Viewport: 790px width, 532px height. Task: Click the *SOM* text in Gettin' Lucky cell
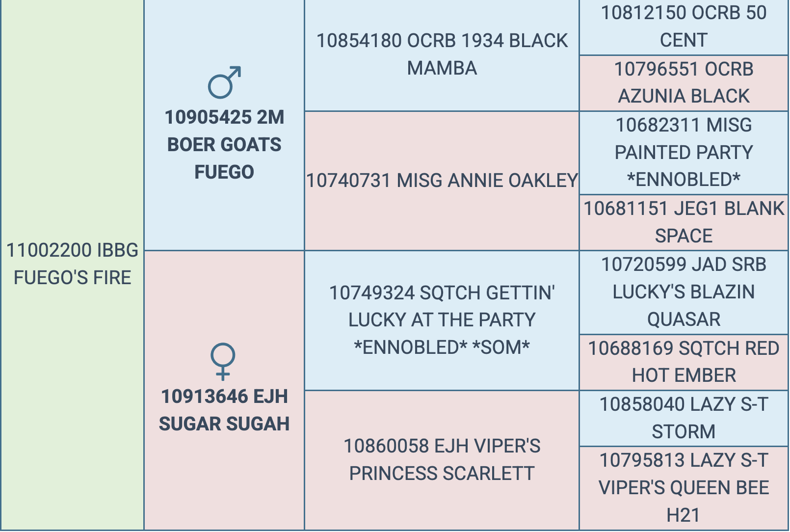(x=501, y=347)
